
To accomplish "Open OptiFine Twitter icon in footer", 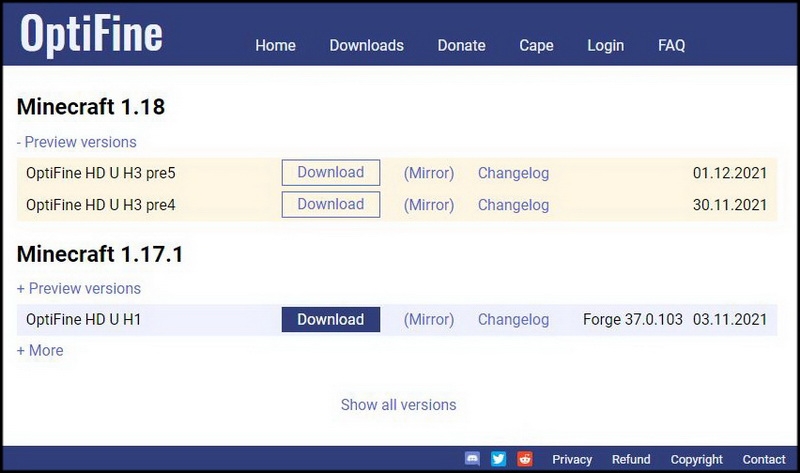I will 498,459.
